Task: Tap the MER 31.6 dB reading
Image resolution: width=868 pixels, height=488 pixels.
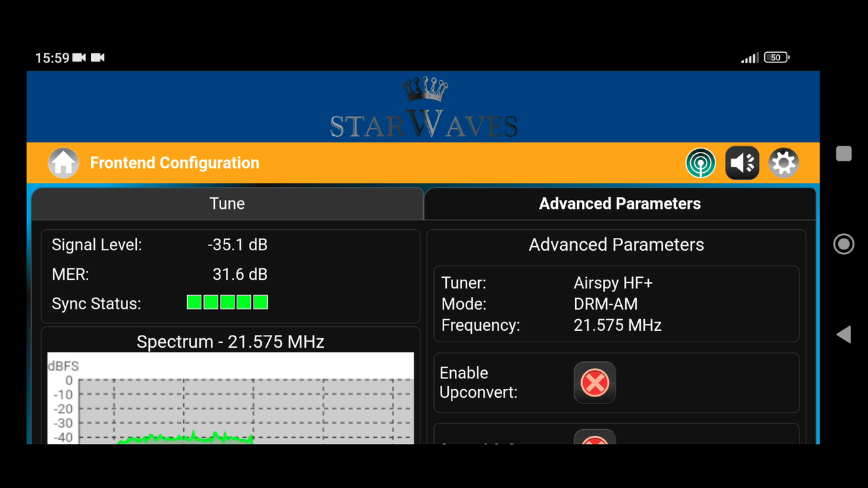Action: pyautogui.click(x=240, y=274)
